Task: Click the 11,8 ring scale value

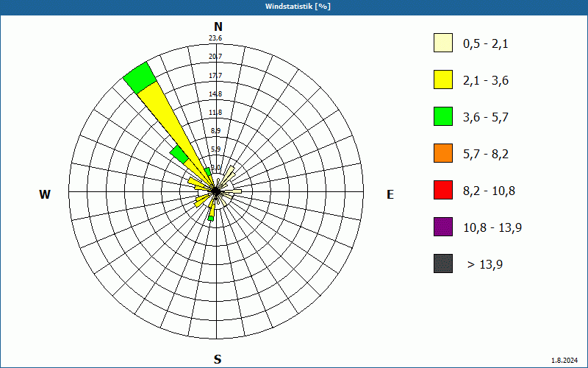Action: click(215, 113)
